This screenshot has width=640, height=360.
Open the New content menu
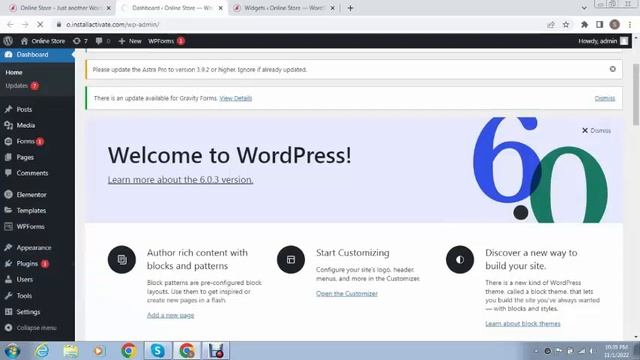[130, 41]
